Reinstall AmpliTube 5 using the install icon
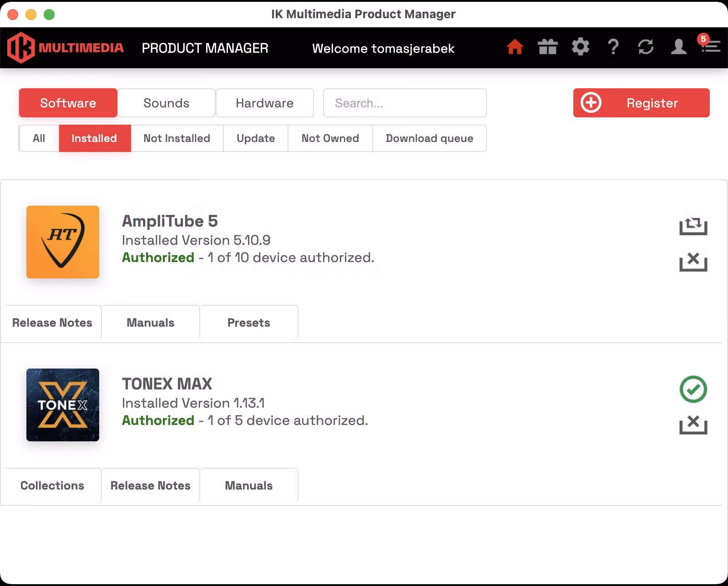The width and height of the screenshot is (728, 586). pos(693,226)
